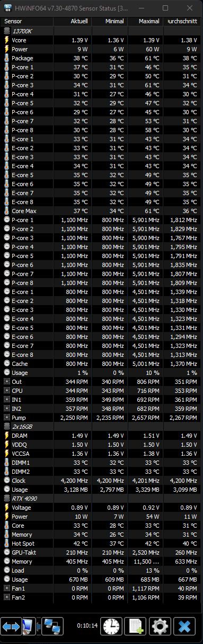Click the 60 W maximal Power value
Viewport: 203px width, 644px height.
coord(152,49)
